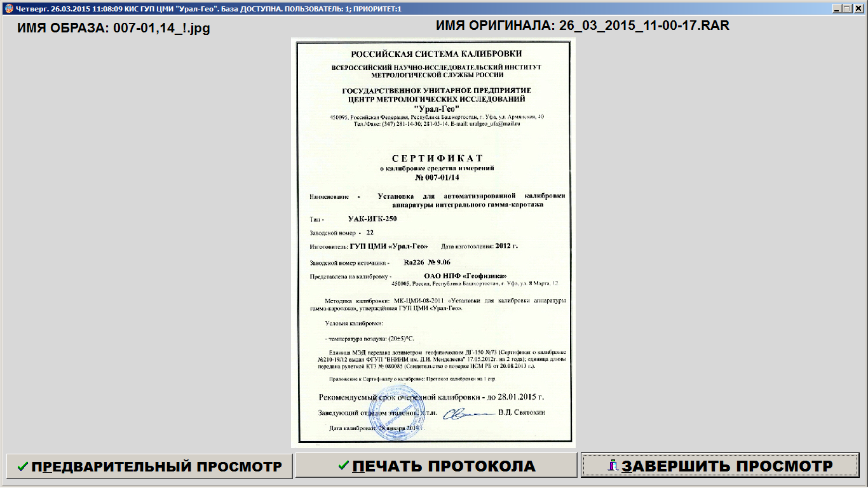Viewport: 868px width, 488px height.
Task: Click the recommended calibration date line 28.01.2015
Action: 431,397
